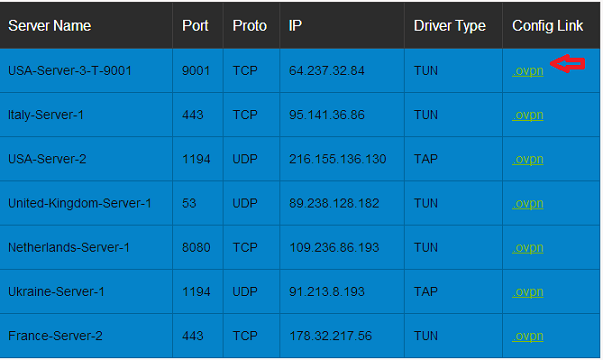The width and height of the screenshot is (603, 360).
Task: Select the Config Link column header
Action: pyautogui.click(x=548, y=26)
